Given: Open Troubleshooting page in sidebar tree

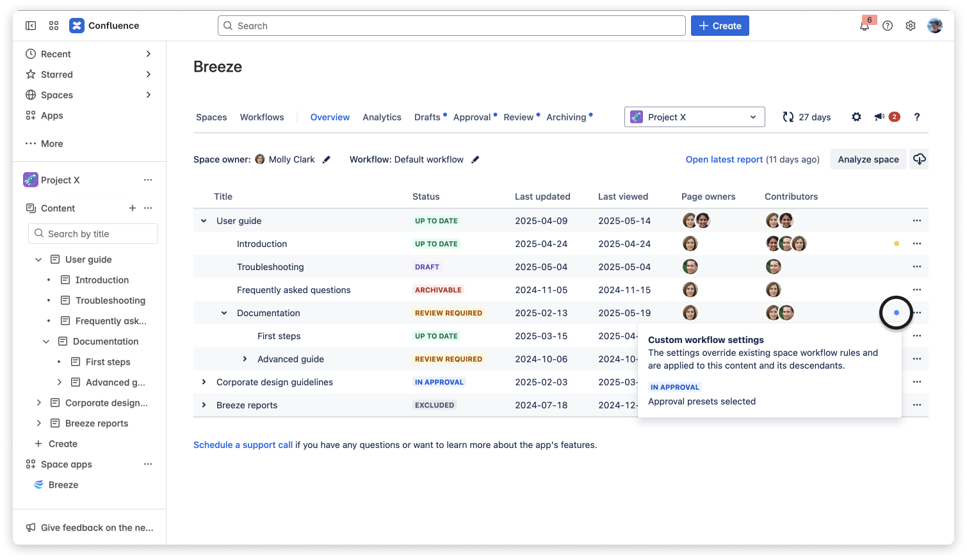Looking at the screenshot, I should (x=110, y=300).
